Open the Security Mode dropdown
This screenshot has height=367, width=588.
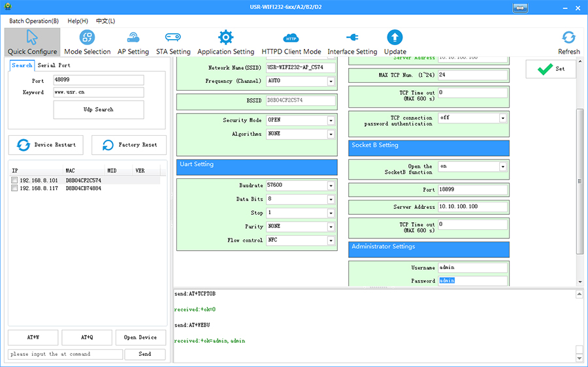point(331,121)
